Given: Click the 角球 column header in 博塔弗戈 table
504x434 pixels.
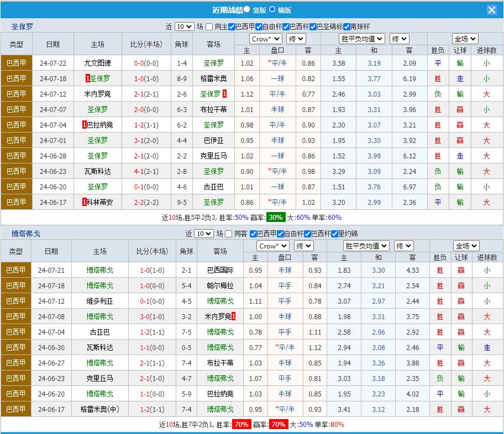Looking at the screenshot, I should coord(186,251).
